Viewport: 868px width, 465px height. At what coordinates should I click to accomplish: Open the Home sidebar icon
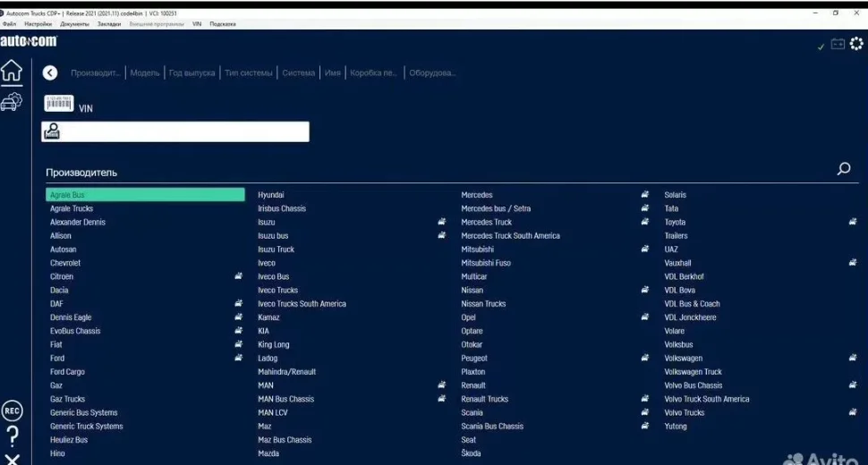tap(12, 71)
